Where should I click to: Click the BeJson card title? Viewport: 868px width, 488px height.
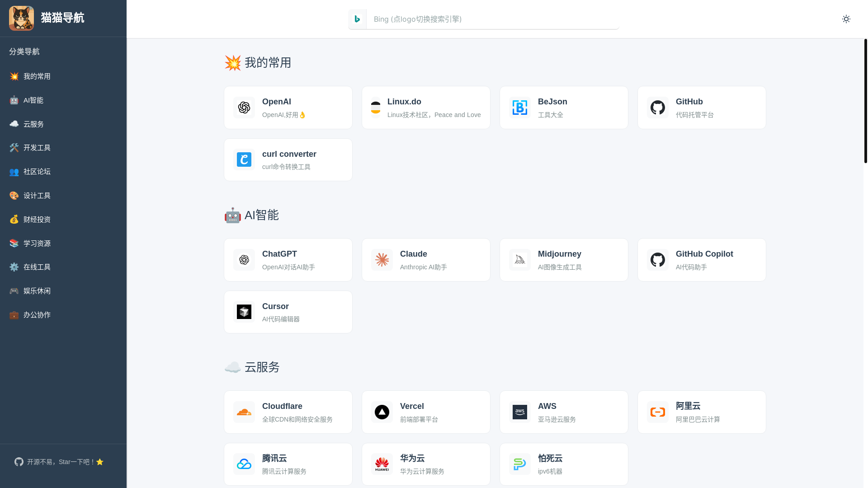coord(552,102)
